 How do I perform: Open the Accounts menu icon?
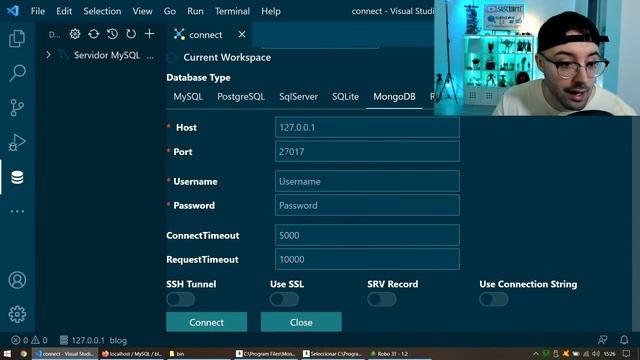[17, 280]
